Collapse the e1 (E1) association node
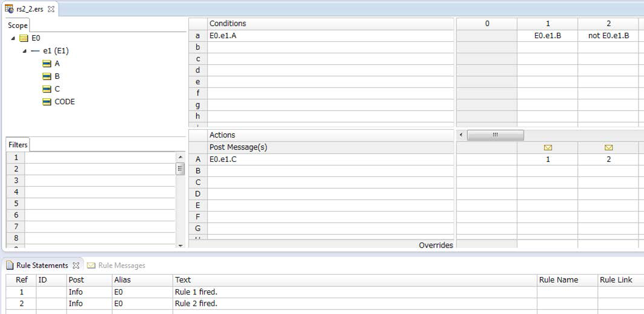The height and width of the screenshot is (314, 644). [x=25, y=51]
